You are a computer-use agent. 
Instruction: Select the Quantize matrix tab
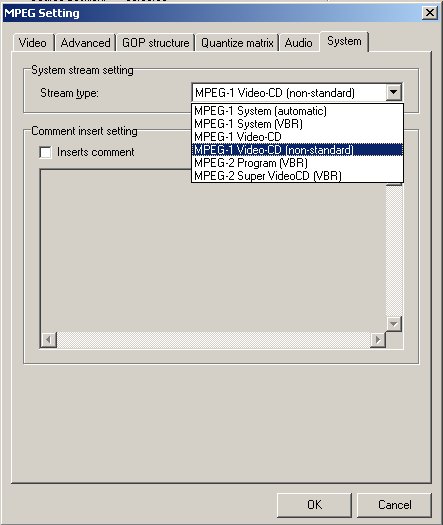[x=237, y=43]
